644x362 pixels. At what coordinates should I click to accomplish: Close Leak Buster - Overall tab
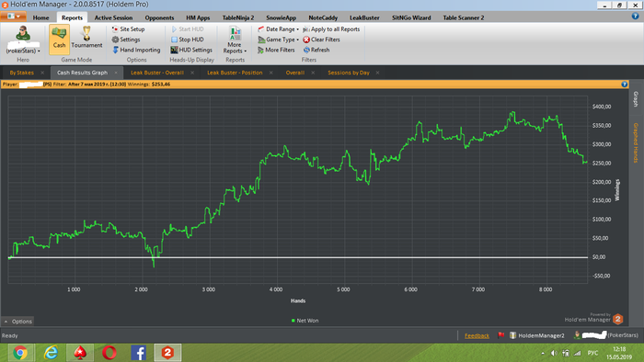tap(192, 73)
